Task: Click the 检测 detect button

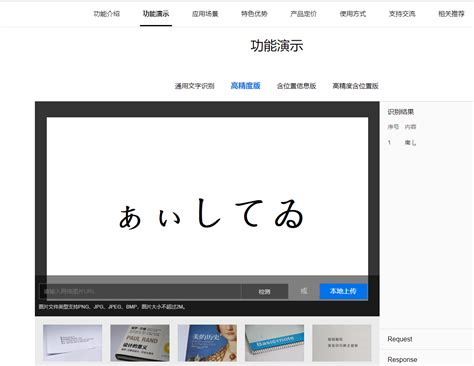Action: click(x=265, y=292)
